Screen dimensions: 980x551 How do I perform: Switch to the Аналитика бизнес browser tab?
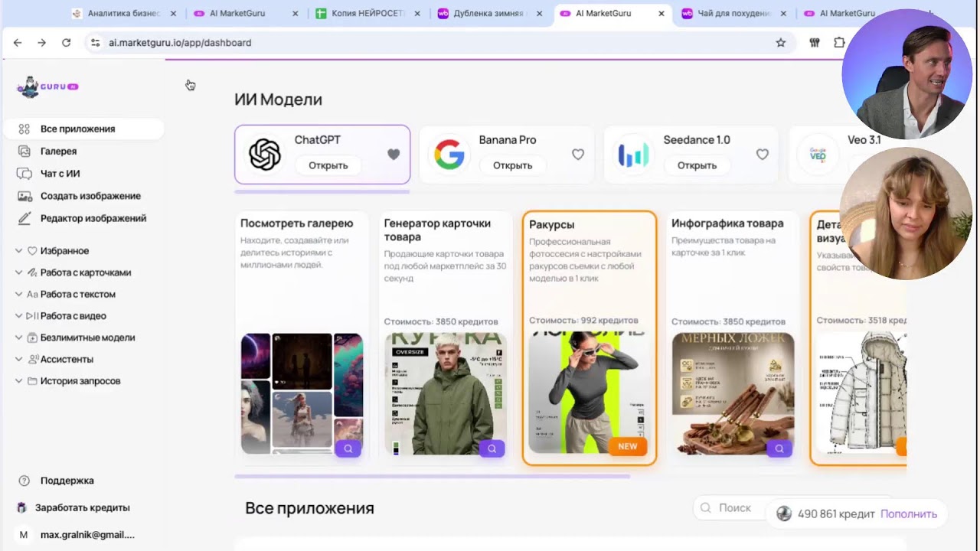click(x=124, y=14)
